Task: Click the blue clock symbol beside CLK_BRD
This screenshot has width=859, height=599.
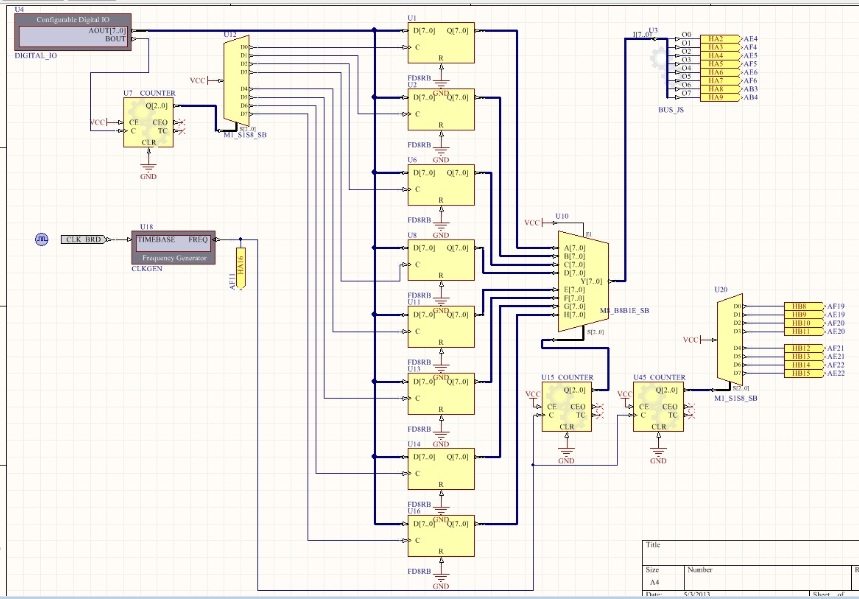Action: (42, 240)
